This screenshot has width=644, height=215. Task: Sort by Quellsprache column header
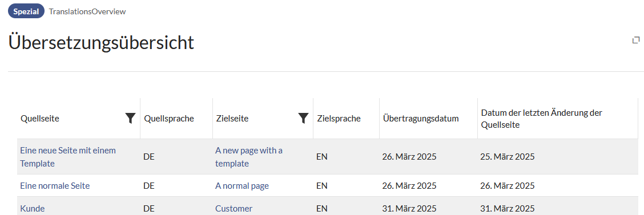point(169,119)
